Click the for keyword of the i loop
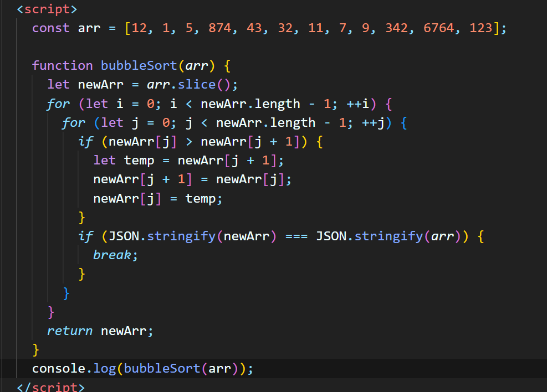This screenshot has height=392, width=547. 58,104
